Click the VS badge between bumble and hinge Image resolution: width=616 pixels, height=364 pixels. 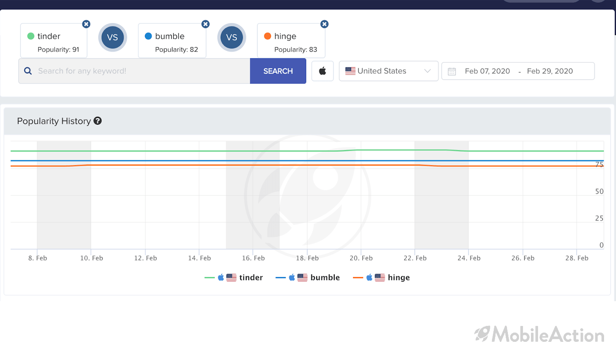[x=232, y=37]
